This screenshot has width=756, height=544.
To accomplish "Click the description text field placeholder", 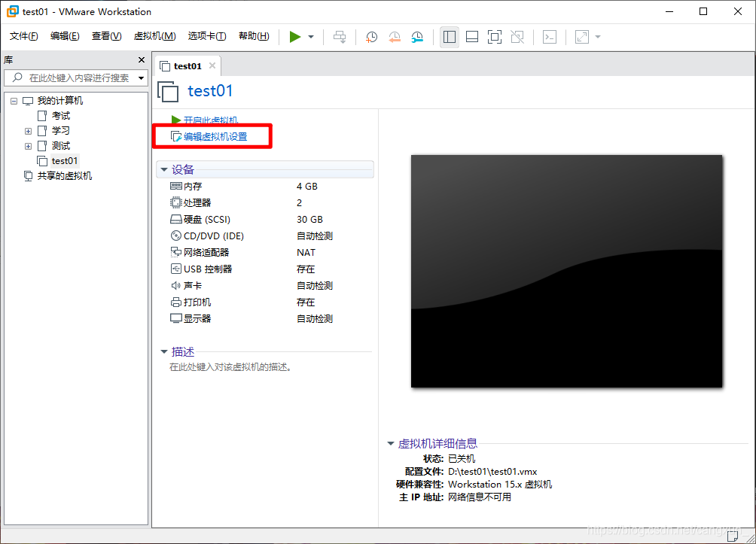I will tap(230, 367).
